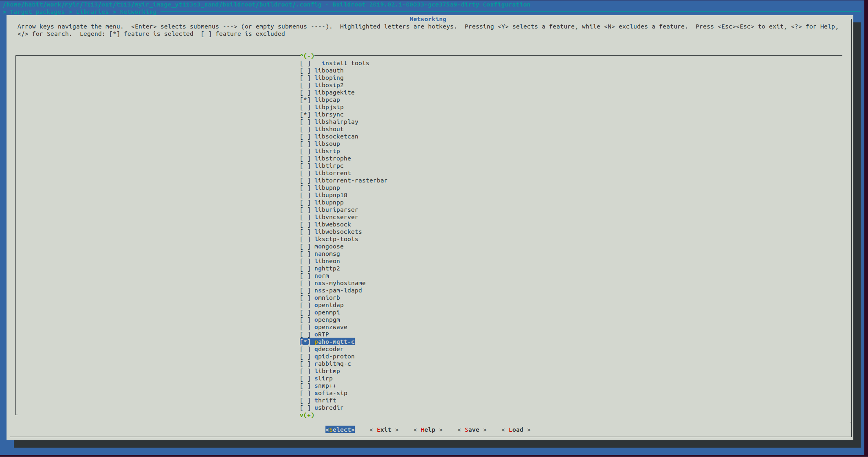
Task: Select the install tools sub-option
Action: 345,63
